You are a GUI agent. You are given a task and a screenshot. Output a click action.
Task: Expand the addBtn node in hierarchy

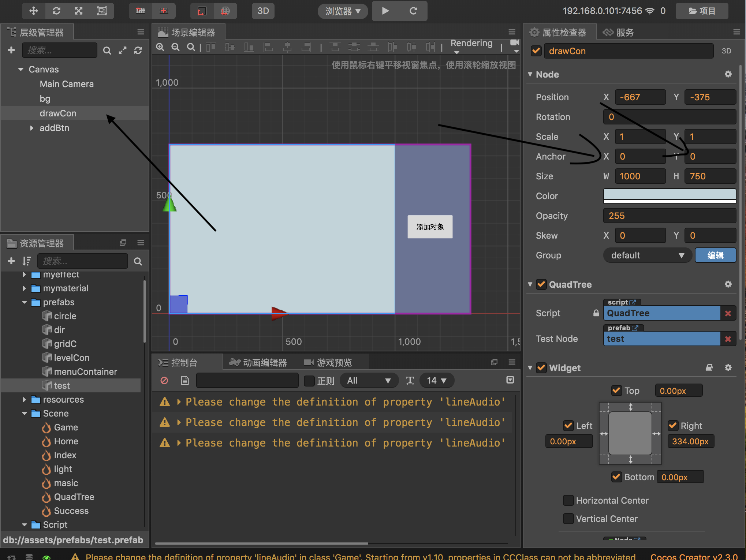pyautogui.click(x=31, y=128)
